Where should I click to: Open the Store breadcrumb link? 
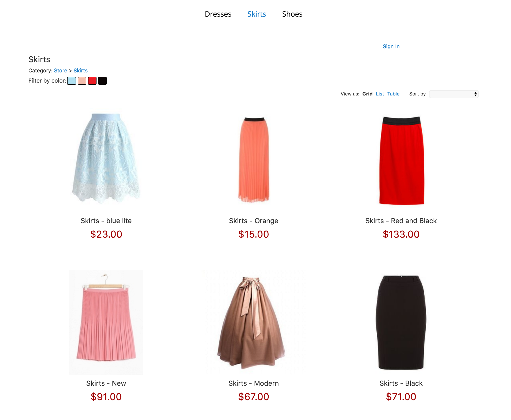61,71
